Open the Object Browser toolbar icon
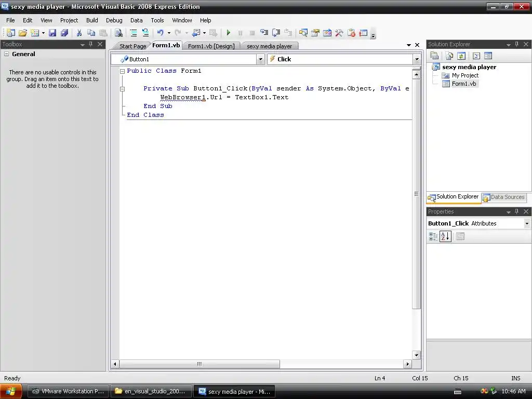The height and width of the screenshot is (399, 532). (327, 33)
